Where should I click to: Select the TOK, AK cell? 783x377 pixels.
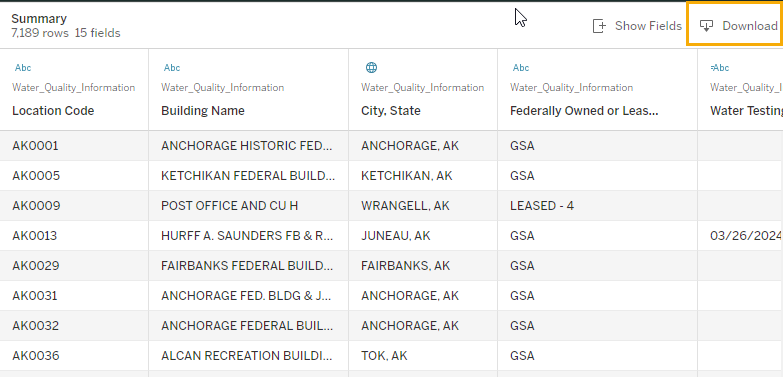pyautogui.click(x=423, y=356)
